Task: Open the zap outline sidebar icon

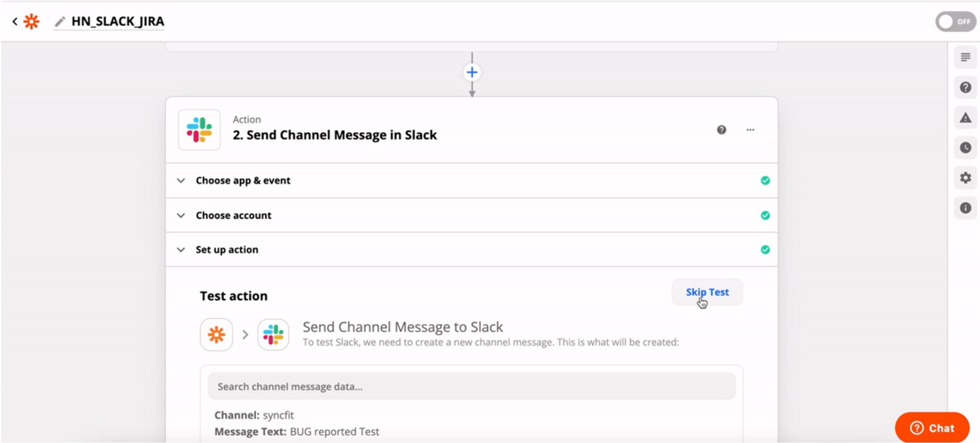Action: [x=965, y=57]
